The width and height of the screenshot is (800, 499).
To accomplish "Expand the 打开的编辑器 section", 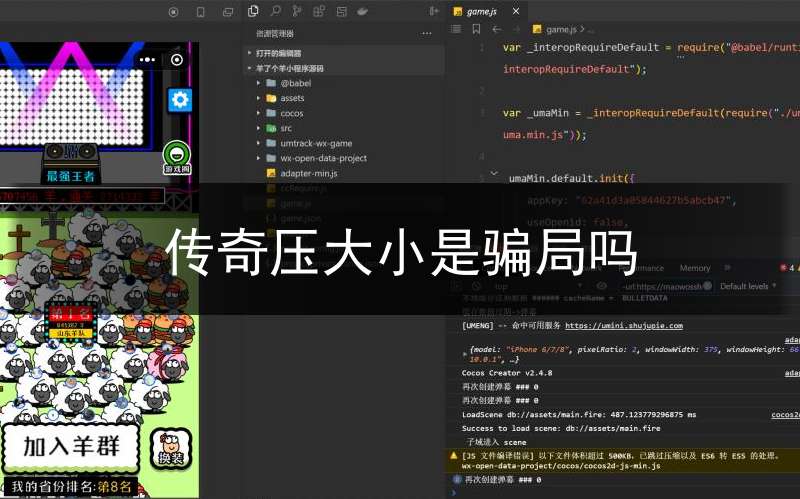I will 344,53.
